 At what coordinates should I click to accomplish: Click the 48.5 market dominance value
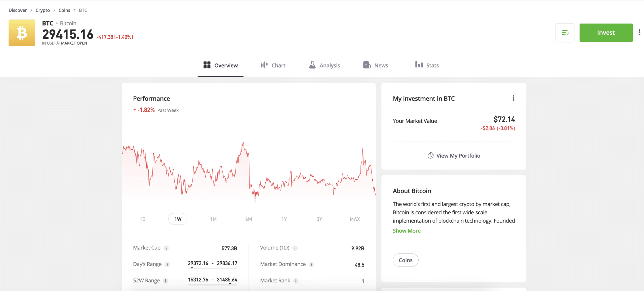coord(359,265)
